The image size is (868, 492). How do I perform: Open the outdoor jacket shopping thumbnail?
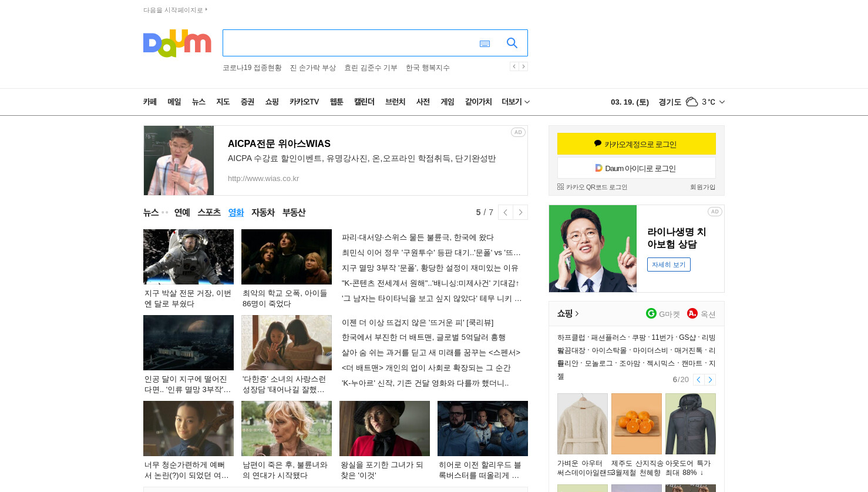(x=691, y=424)
